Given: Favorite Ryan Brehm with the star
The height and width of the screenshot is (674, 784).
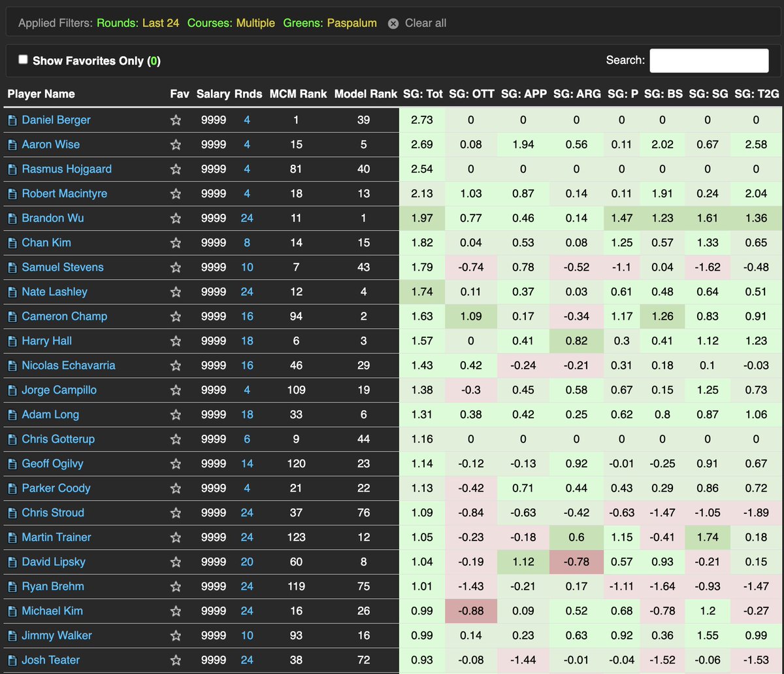Looking at the screenshot, I should point(175,586).
